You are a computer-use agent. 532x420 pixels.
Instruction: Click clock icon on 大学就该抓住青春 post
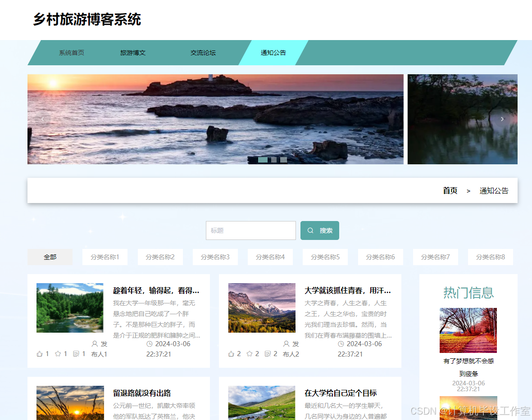341,344
